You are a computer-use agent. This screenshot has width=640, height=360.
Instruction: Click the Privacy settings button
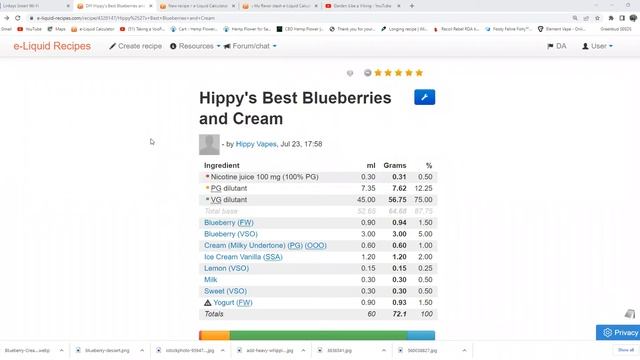click(x=618, y=333)
